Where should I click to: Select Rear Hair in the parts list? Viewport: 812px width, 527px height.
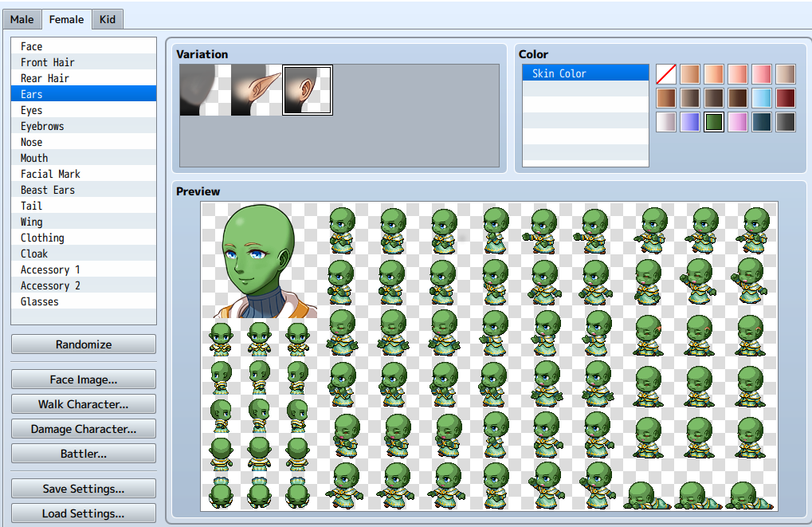pyautogui.click(x=84, y=78)
